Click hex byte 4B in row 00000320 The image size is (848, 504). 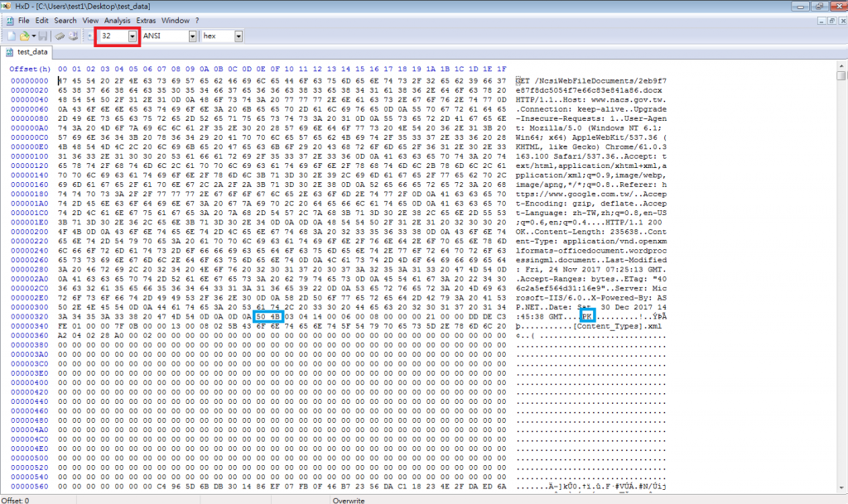point(275,317)
